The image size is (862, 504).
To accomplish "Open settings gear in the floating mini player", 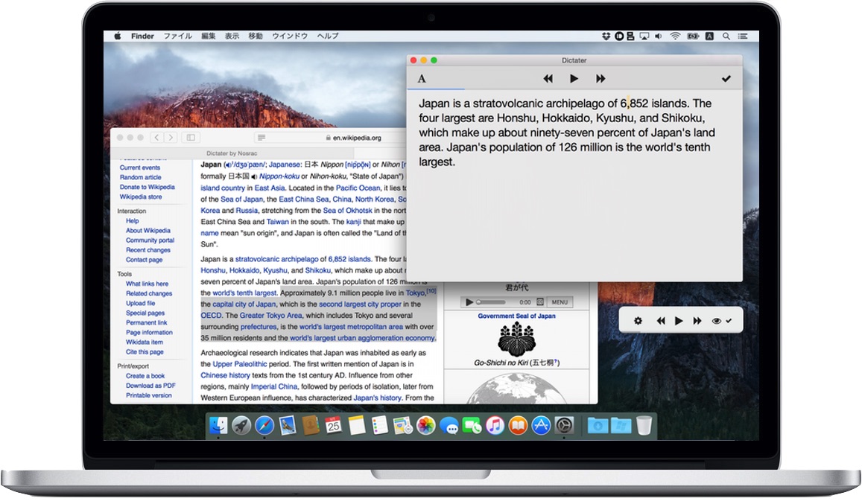I will [x=638, y=320].
